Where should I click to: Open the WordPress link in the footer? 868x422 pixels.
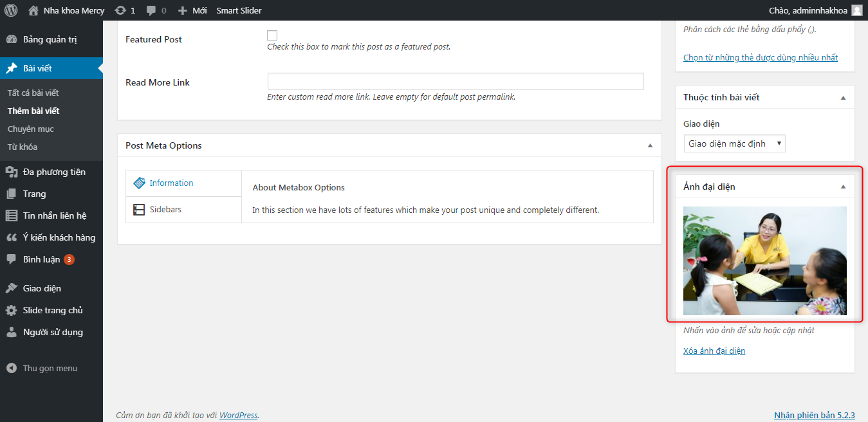click(238, 415)
